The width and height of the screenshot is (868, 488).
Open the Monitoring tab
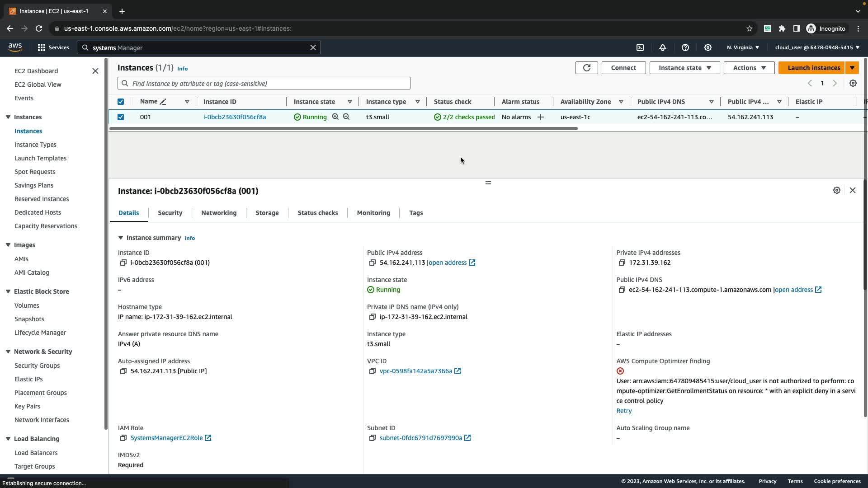click(373, 213)
